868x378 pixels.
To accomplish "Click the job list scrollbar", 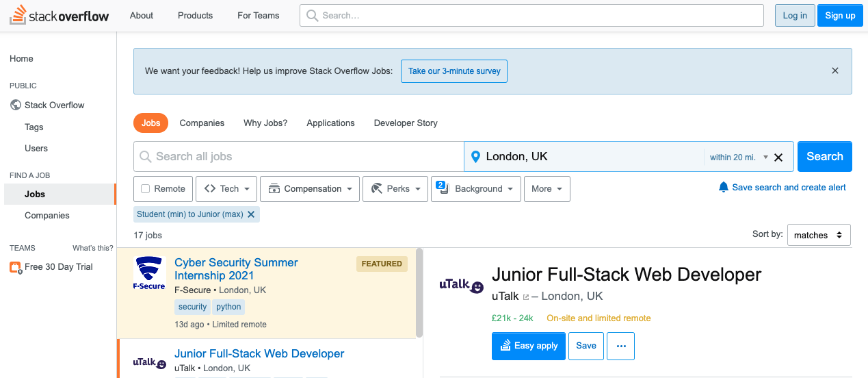I will (420, 293).
